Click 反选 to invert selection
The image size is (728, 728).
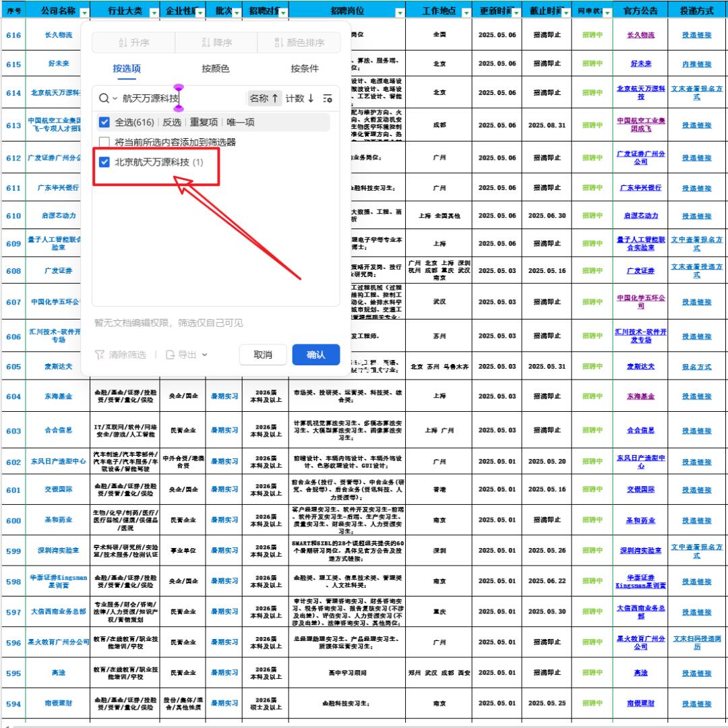click(x=172, y=122)
